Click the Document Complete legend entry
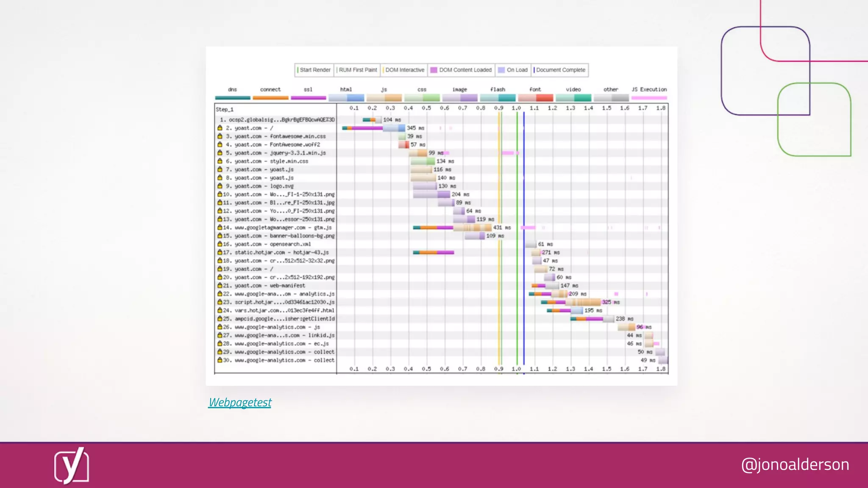Viewport: 868px width, 488px height. click(x=559, y=70)
